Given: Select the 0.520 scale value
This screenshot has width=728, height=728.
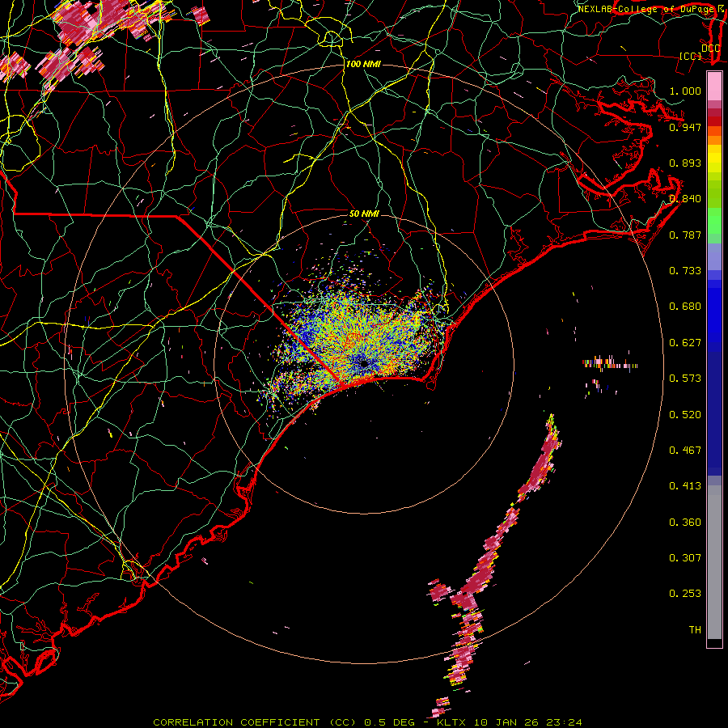Looking at the screenshot, I should click(685, 415).
